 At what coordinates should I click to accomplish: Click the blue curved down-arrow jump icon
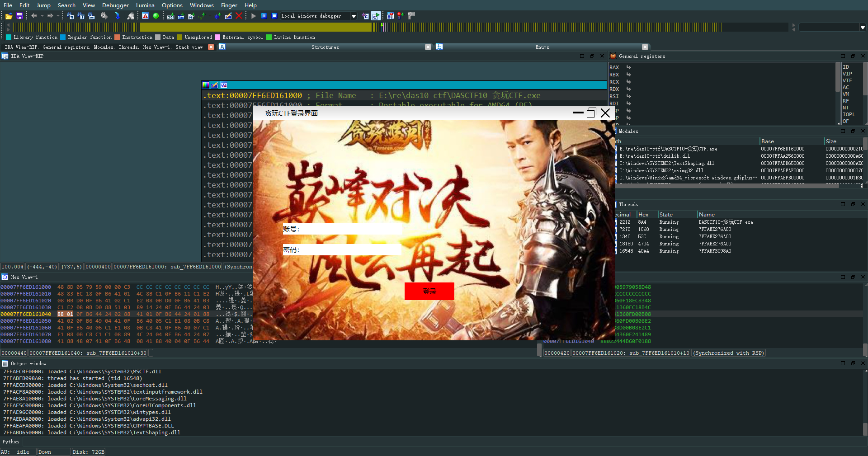118,16
